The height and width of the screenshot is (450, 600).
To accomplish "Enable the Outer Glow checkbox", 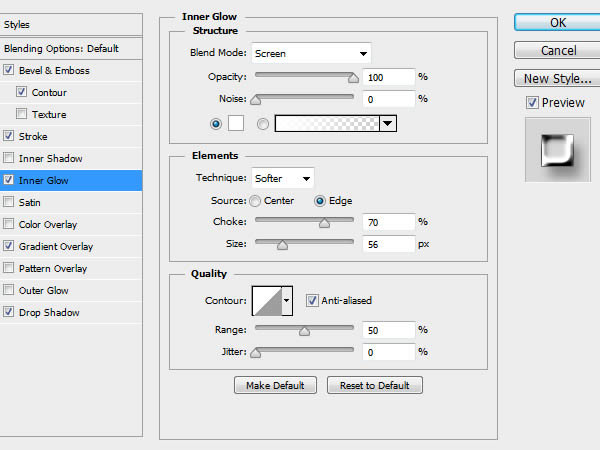I will [x=8, y=290].
